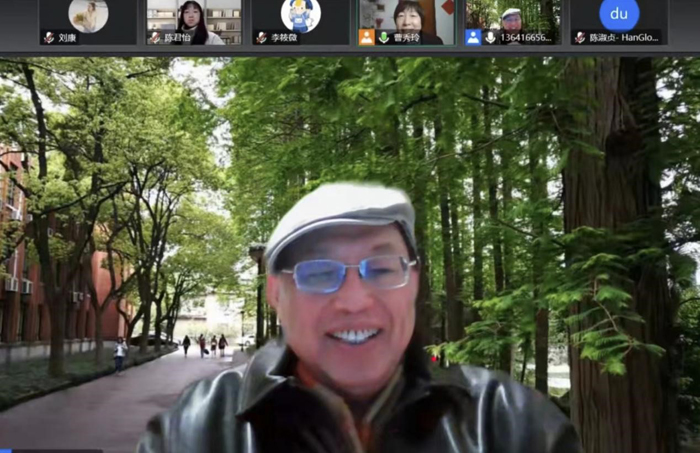Click the muted microphone icon beside 陈君怡
Image resolution: width=700 pixels, height=453 pixels.
click(155, 37)
